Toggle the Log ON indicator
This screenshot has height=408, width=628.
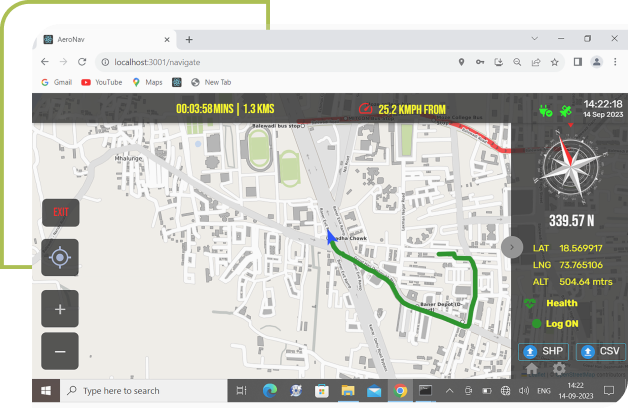click(x=537, y=324)
